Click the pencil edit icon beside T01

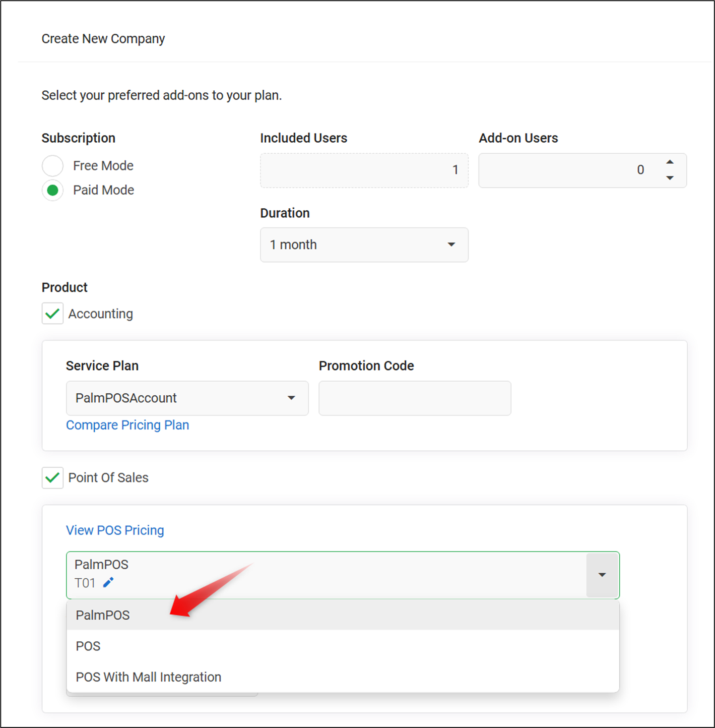click(108, 583)
